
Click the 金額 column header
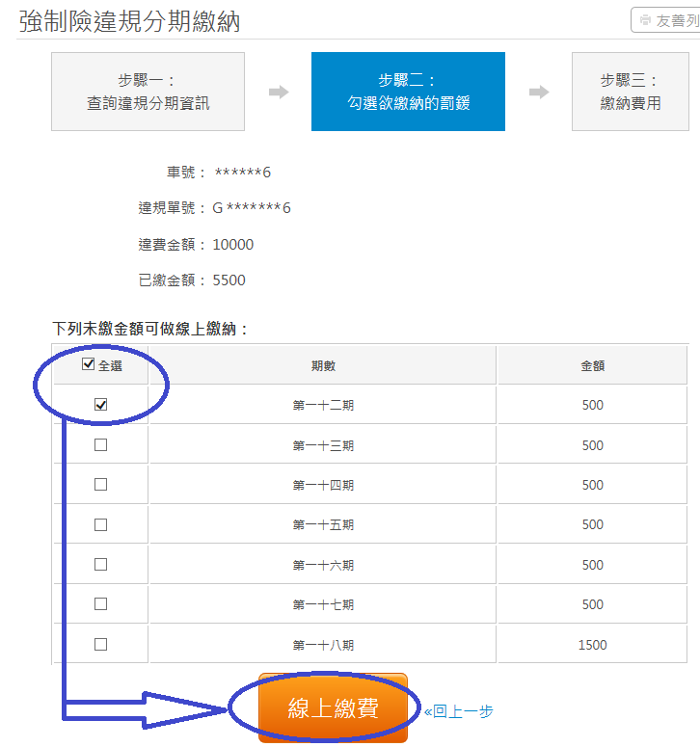click(x=592, y=365)
